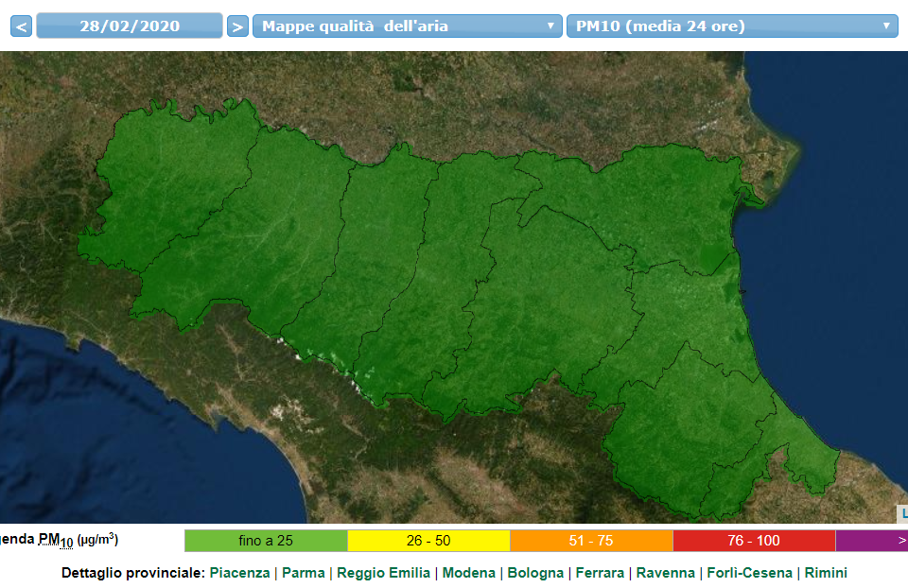View Reggio Emilia provincial detail
Screen dimensions: 908x588
383,573
